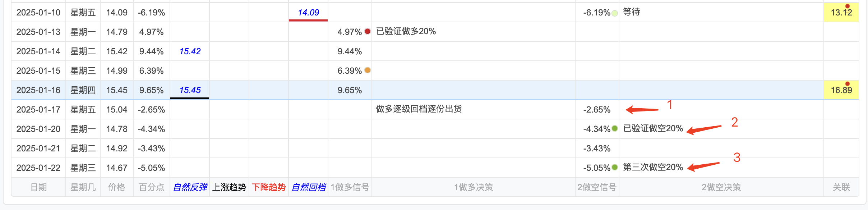The width and height of the screenshot is (868, 210).
Task: Click the red marker above 13.12
Action: point(847,6)
